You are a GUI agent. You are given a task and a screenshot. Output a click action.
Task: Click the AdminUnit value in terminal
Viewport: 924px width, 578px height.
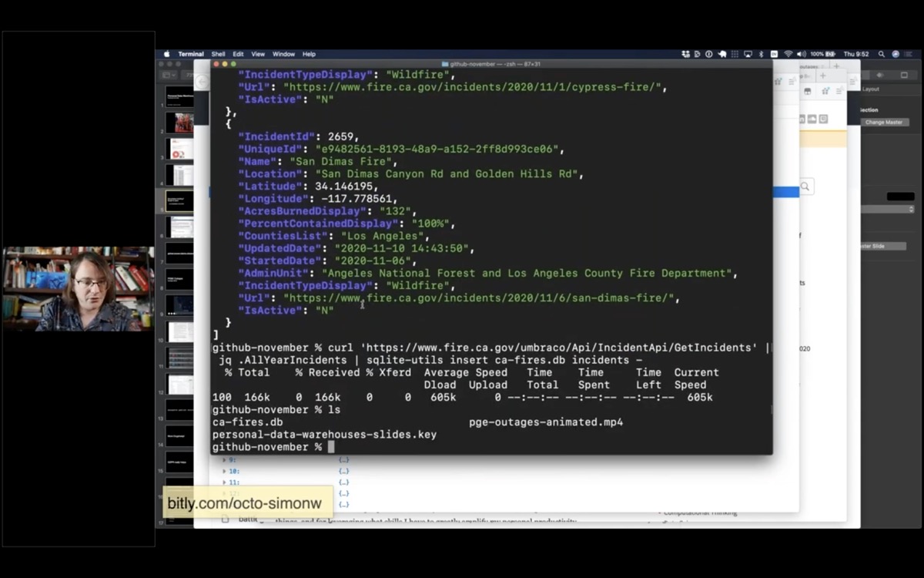click(x=527, y=273)
